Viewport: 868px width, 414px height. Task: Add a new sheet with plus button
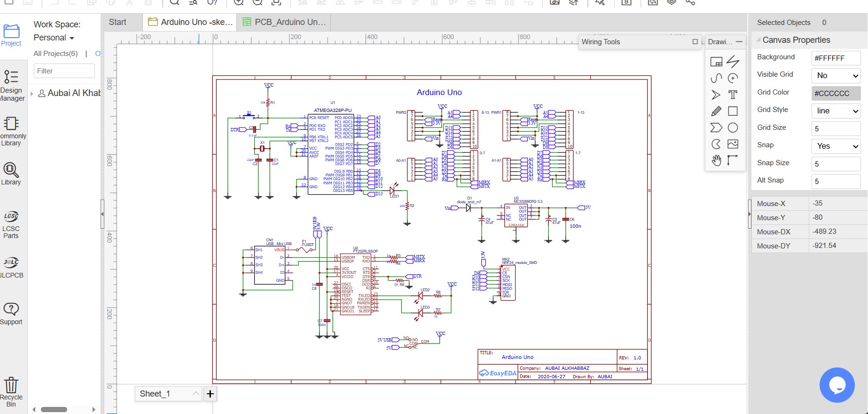click(210, 394)
